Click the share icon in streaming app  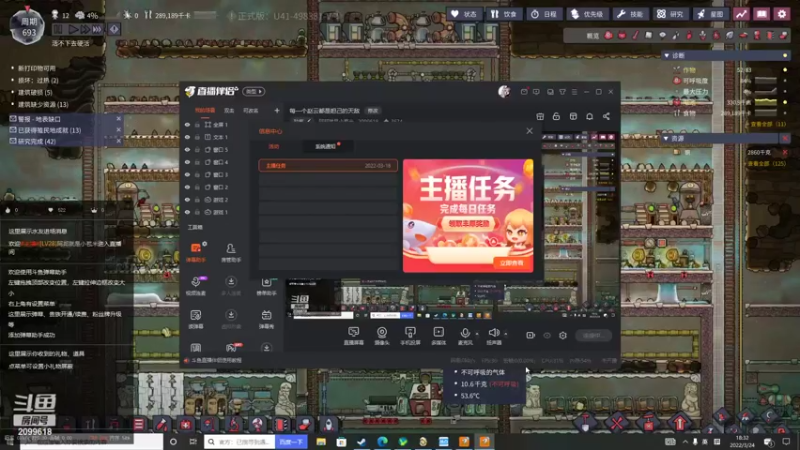coord(606,116)
